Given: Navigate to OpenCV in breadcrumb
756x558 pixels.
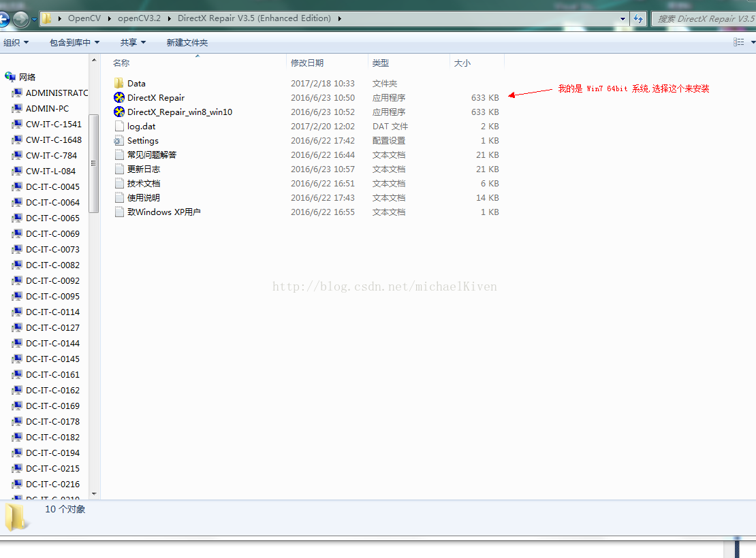Looking at the screenshot, I should [x=84, y=18].
